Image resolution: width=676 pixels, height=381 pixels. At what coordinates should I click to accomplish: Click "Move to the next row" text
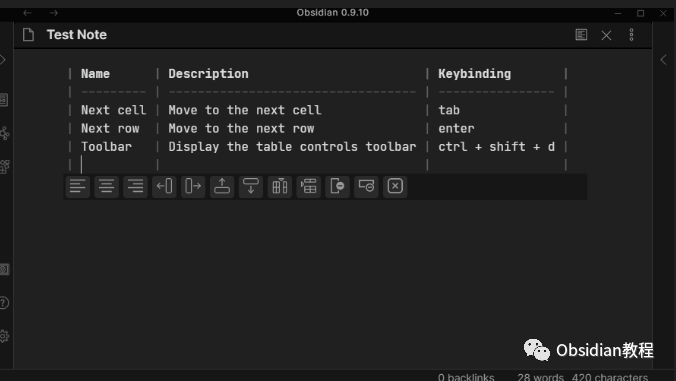click(241, 128)
